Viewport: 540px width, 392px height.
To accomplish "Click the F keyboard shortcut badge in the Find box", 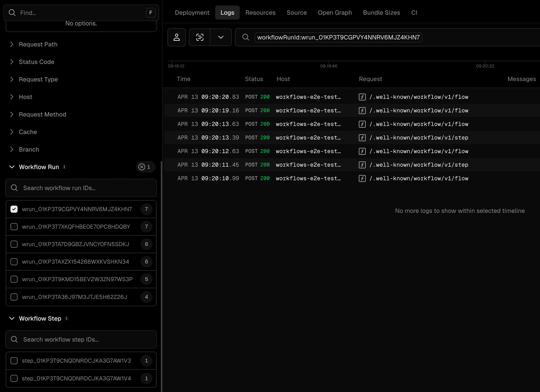I will 151,13.
